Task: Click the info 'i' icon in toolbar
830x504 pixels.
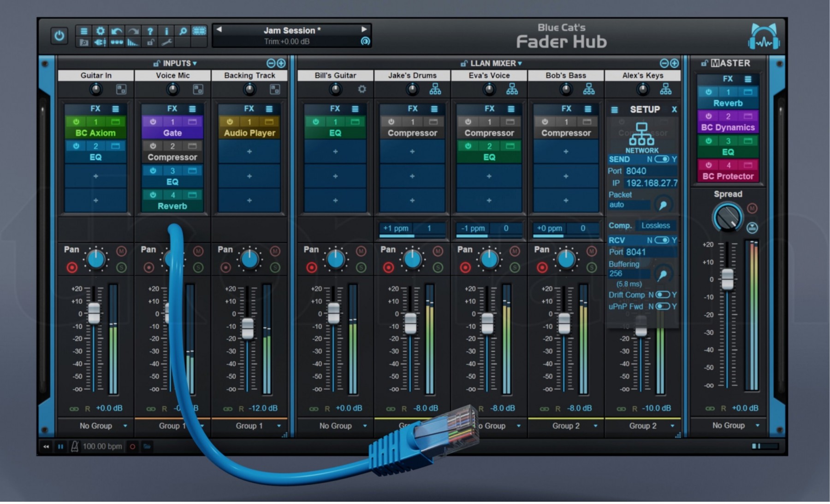Action: coord(166,31)
